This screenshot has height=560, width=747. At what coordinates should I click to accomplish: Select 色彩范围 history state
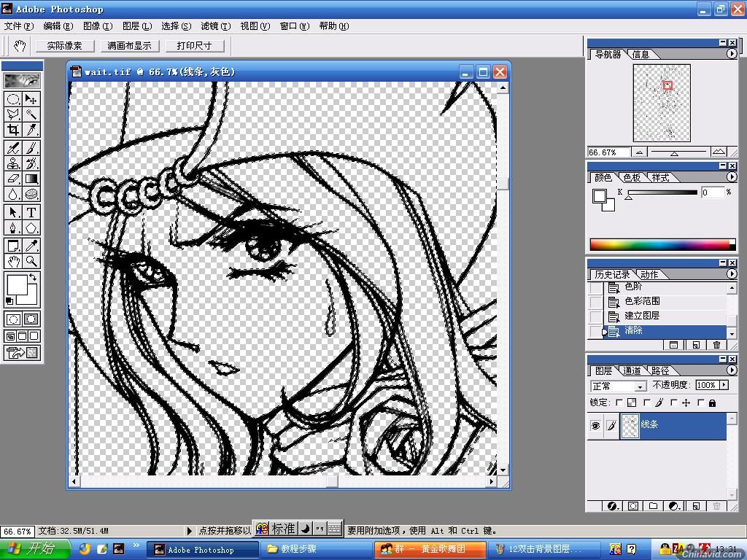665,301
